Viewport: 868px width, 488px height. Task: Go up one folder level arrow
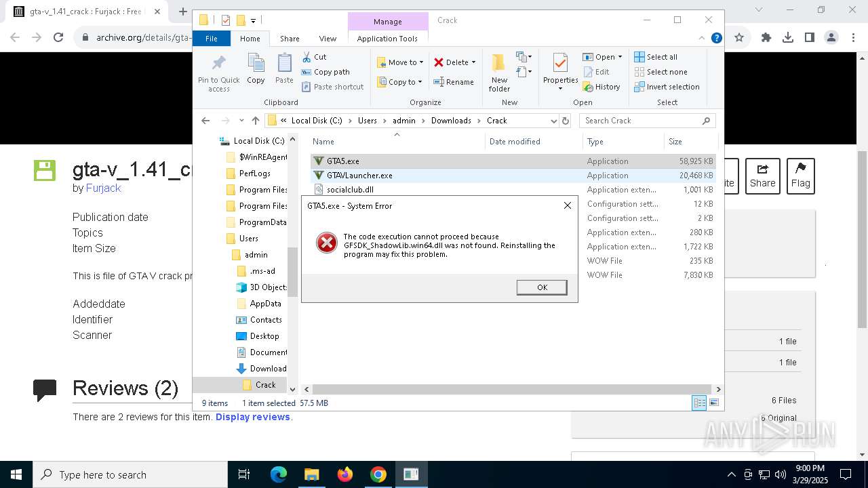pyautogui.click(x=256, y=121)
